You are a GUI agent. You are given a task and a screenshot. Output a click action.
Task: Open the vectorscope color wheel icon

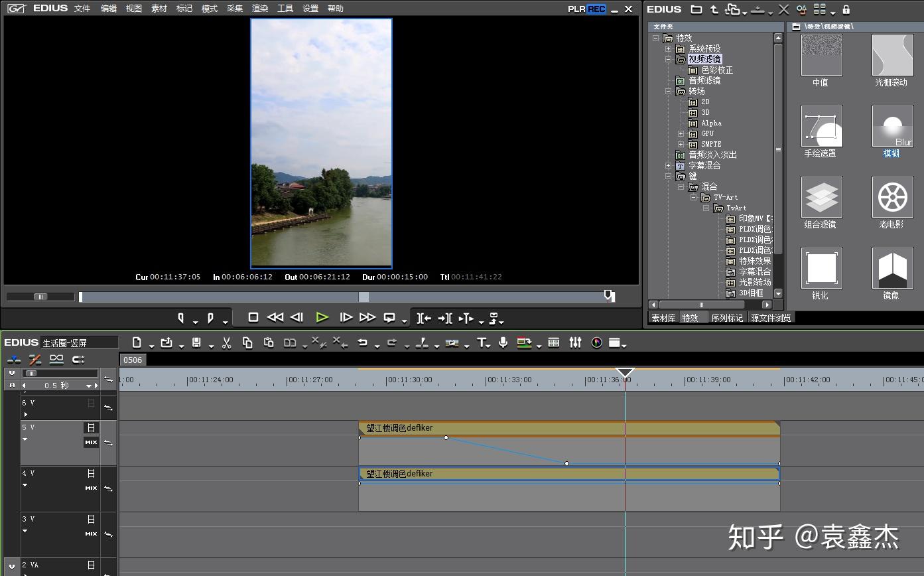pos(596,342)
